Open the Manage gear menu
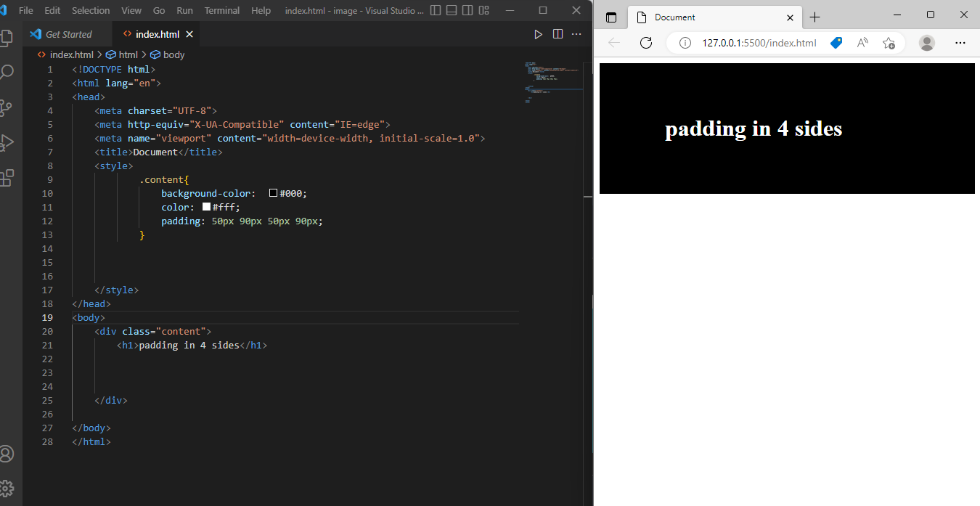 pyautogui.click(x=6, y=488)
